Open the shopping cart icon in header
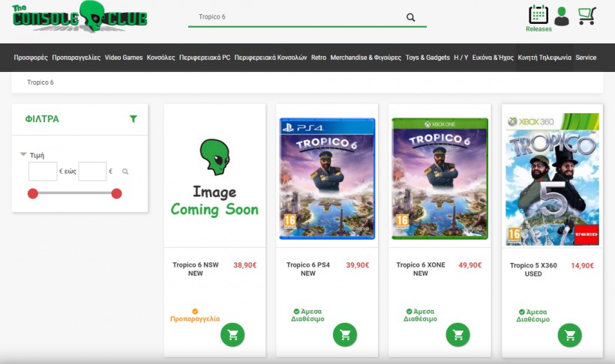The image size is (615, 364). (586, 16)
